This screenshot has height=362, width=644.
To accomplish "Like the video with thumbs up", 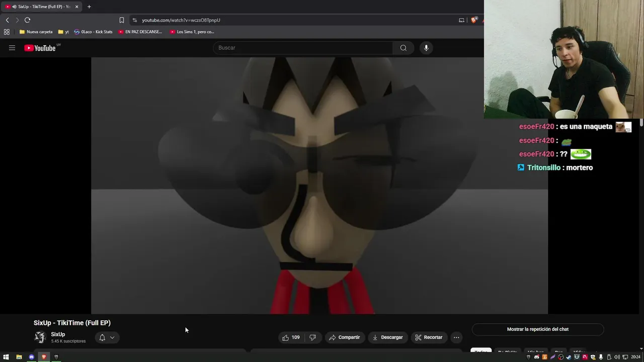I will [x=292, y=337].
